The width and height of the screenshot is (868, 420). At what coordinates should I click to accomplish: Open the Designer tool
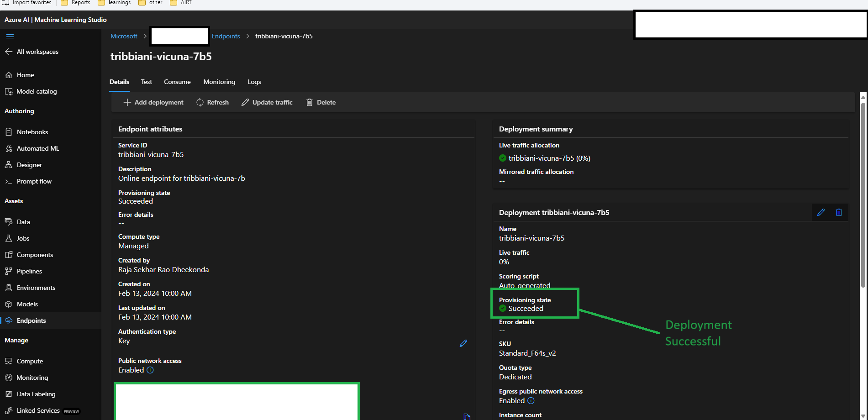click(x=29, y=165)
